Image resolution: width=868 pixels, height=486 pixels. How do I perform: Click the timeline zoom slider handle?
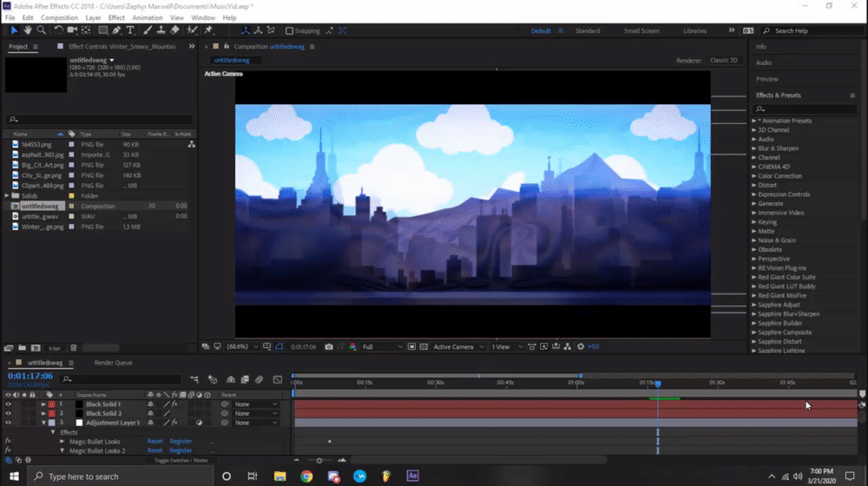coord(319,461)
